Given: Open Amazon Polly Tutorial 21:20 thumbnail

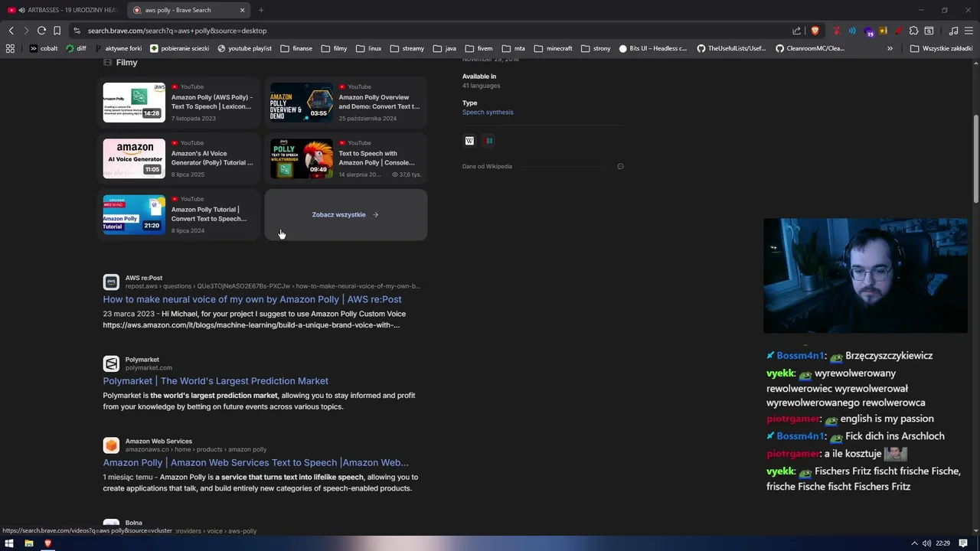Looking at the screenshot, I should [x=134, y=214].
